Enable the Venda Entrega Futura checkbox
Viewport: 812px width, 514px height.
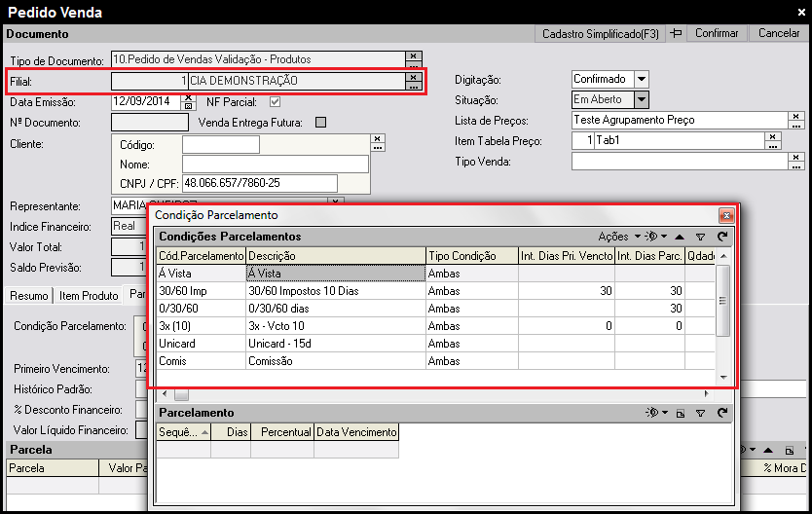[x=321, y=123]
